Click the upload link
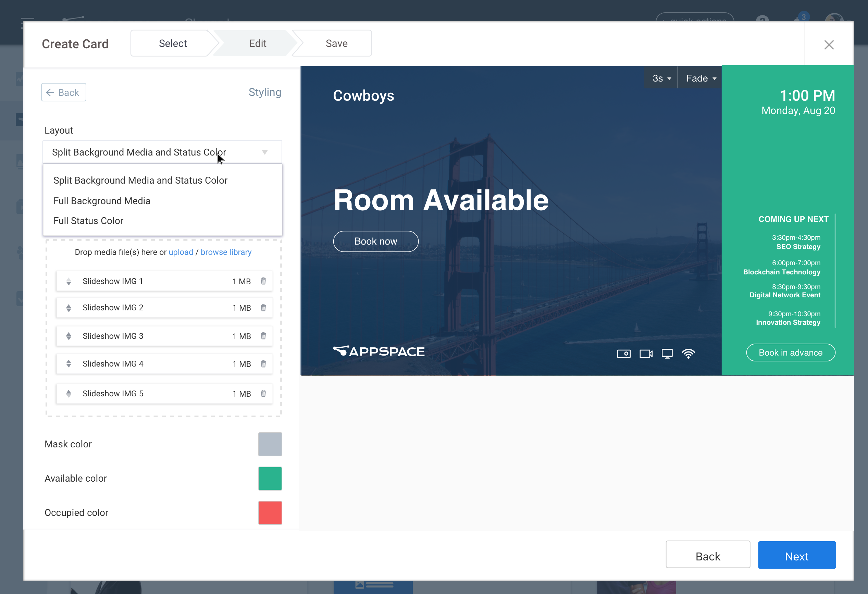 (x=181, y=252)
